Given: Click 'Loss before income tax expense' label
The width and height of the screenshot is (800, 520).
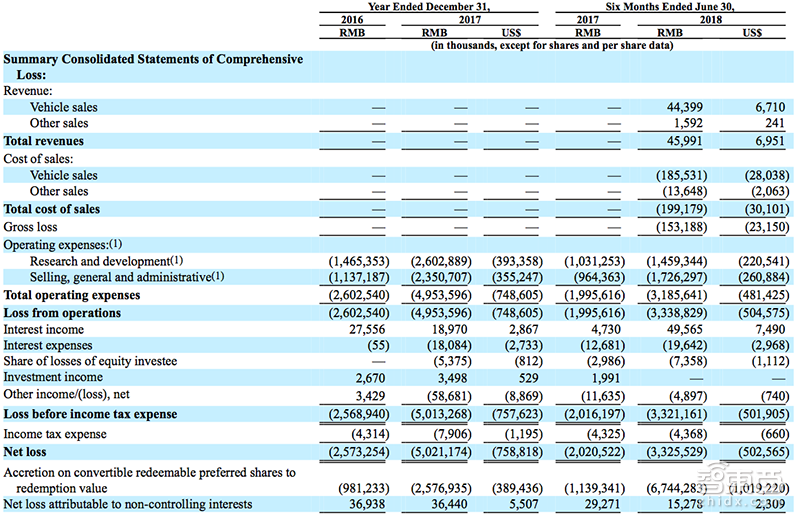Looking at the screenshot, I should [90, 414].
